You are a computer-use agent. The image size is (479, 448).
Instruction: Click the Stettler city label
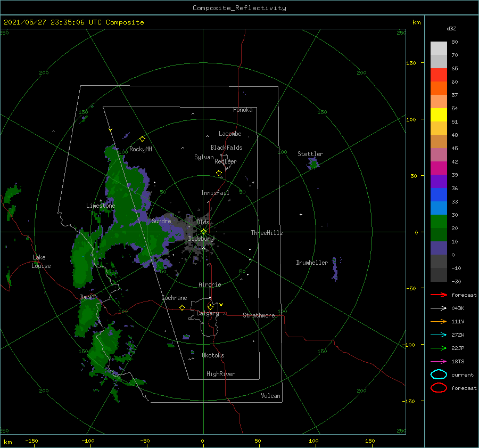tap(310, 154)
